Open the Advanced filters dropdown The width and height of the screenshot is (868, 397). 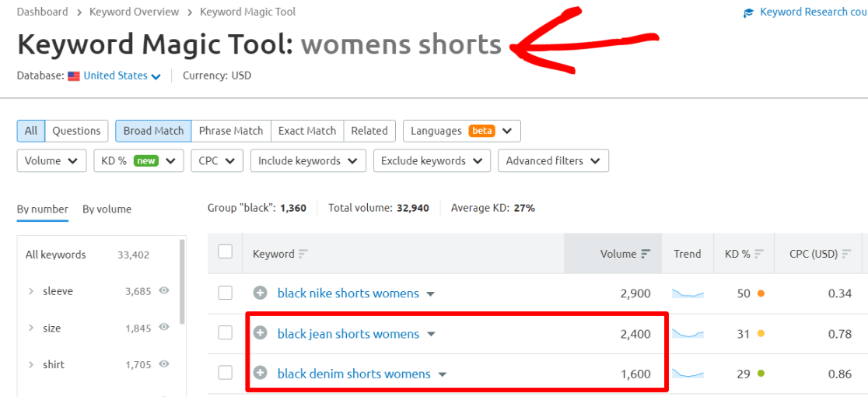point(554,160)
